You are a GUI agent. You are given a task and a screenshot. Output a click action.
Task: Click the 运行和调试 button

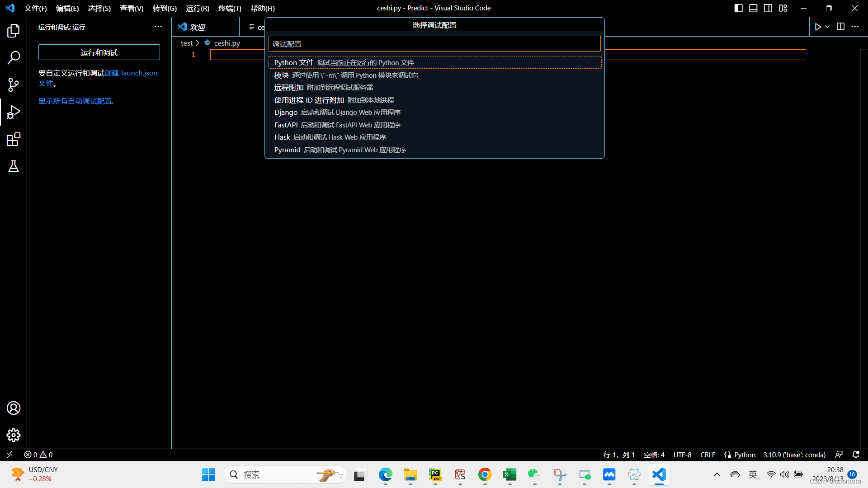click(99, 52)
